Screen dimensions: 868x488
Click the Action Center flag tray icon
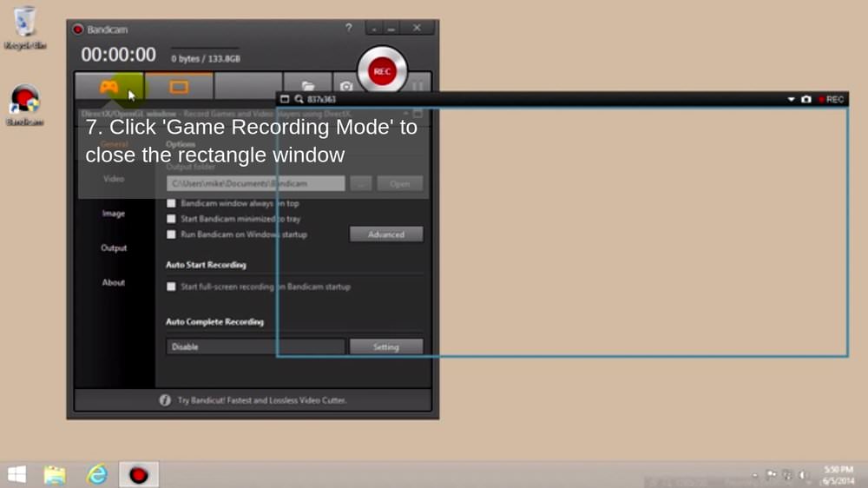point(771,475)
